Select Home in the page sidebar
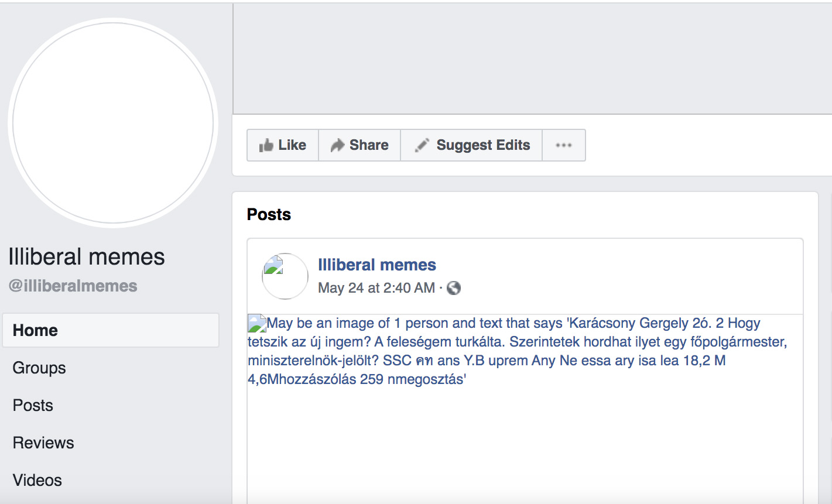Viewport: 832px width, 504px height. [111, 330]
